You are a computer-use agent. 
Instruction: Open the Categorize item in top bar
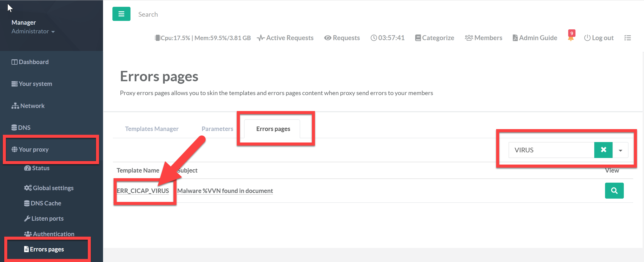click(434, 38)
